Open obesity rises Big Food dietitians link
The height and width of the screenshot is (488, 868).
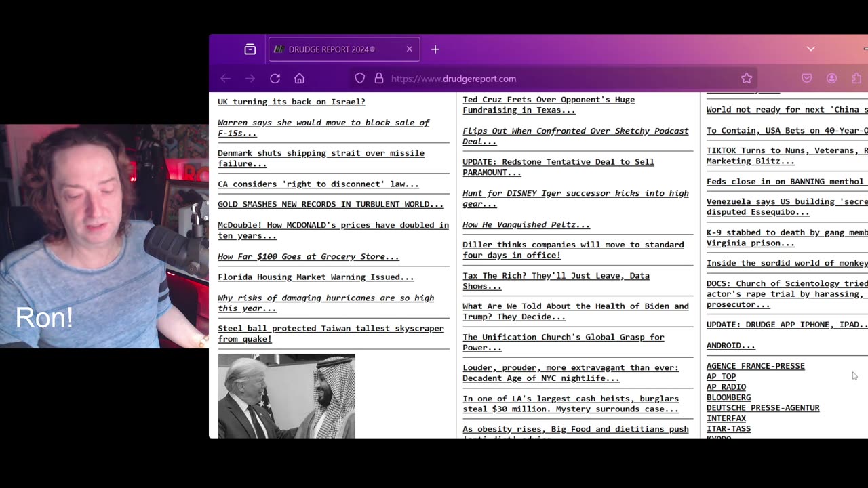click(576, 432)
